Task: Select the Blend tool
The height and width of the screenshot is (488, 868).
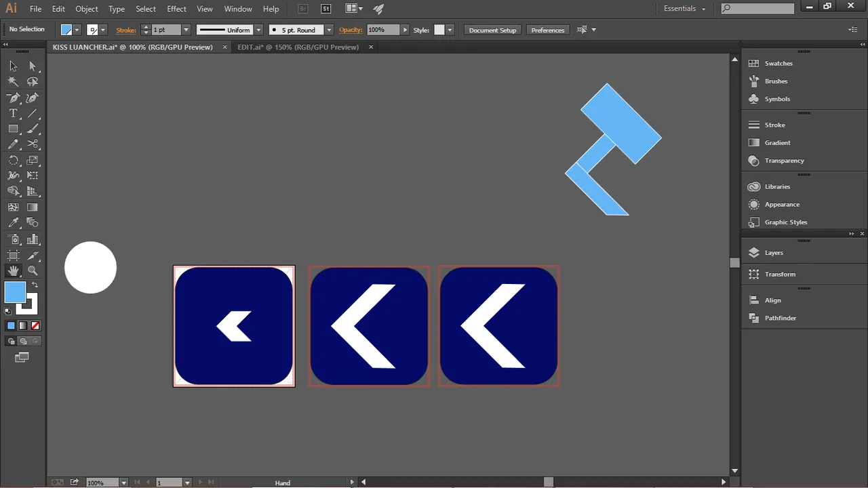Action: coord(33,223)
